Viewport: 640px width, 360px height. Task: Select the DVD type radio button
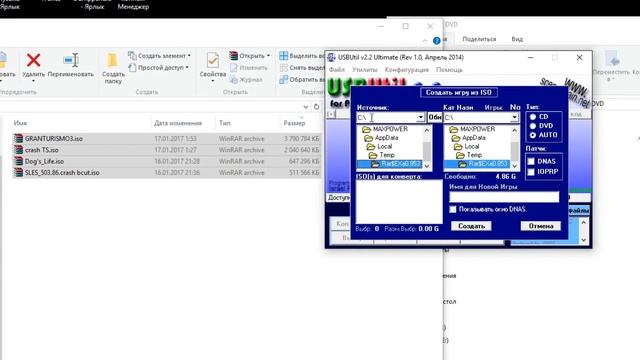533,126
